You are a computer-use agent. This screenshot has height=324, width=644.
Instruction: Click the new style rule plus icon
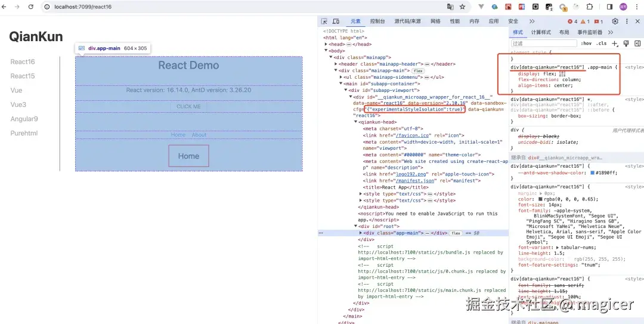pos(614,43)
